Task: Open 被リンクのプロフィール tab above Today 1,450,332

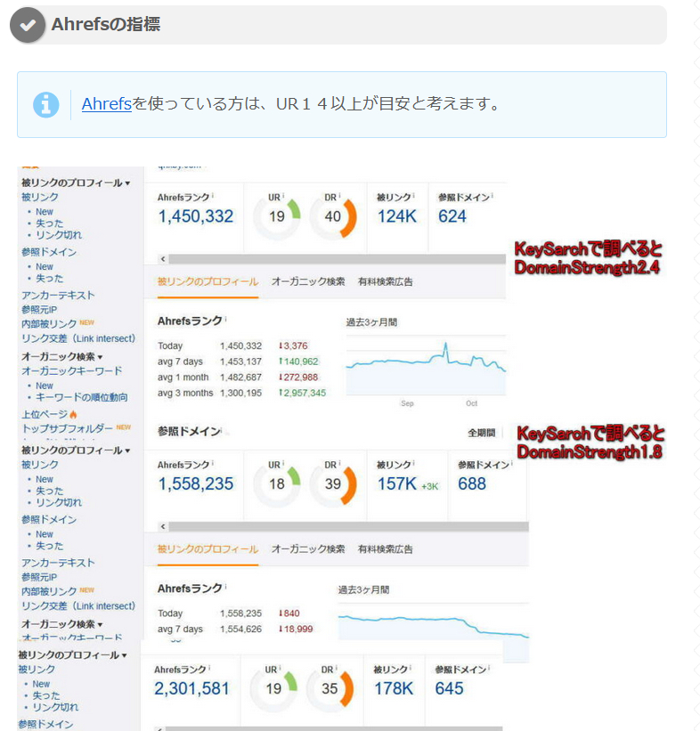Action: 208,281
